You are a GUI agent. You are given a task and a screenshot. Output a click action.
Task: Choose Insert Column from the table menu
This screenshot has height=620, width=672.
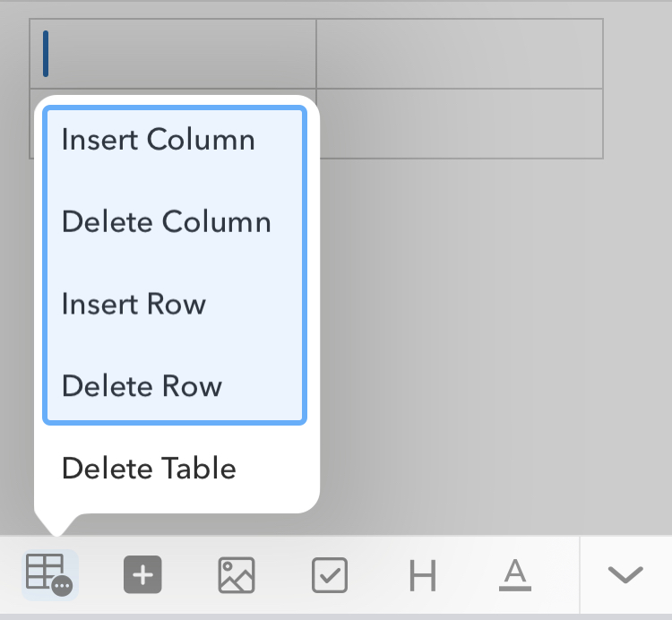point(159,140)
